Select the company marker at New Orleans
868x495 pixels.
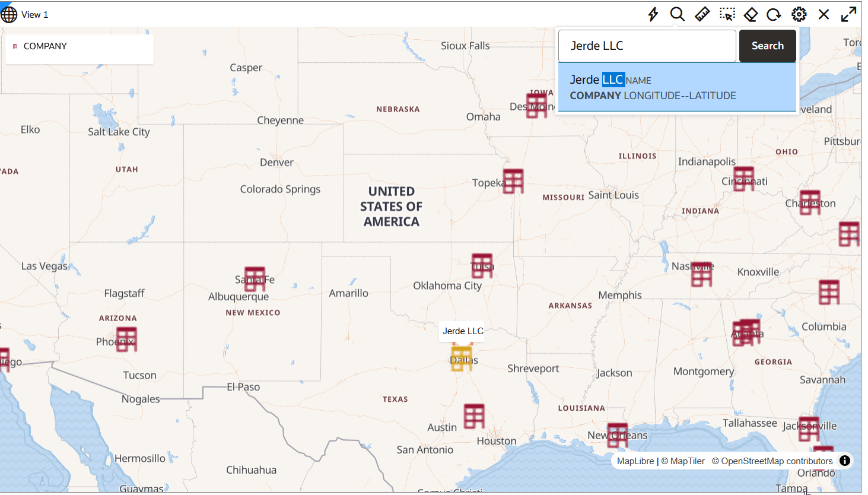[x=618, y=435]
